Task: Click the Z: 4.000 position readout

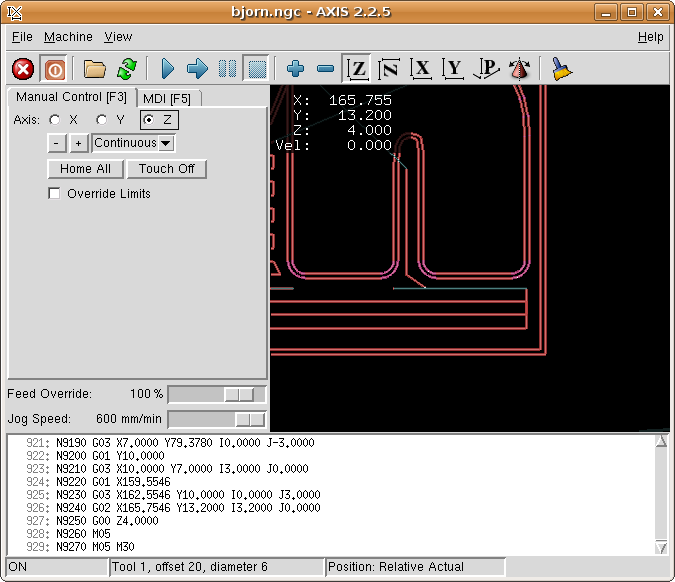Action: coord(342,130)
